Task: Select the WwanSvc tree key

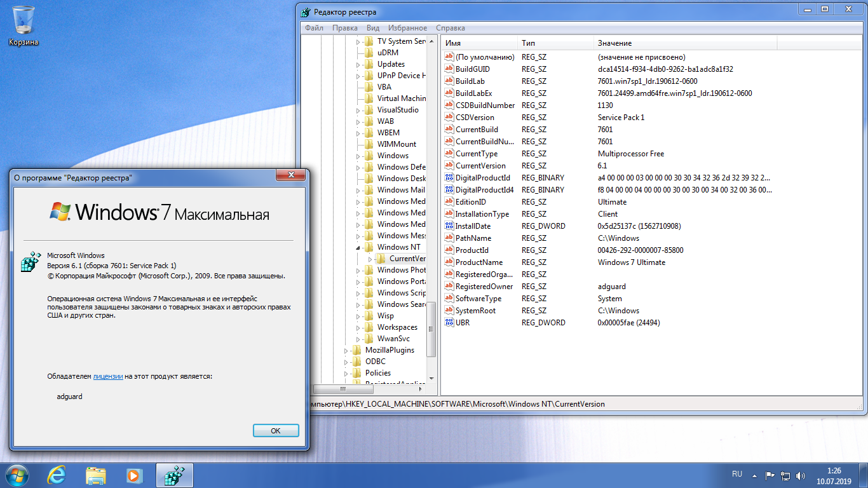Action: point(393,339)
